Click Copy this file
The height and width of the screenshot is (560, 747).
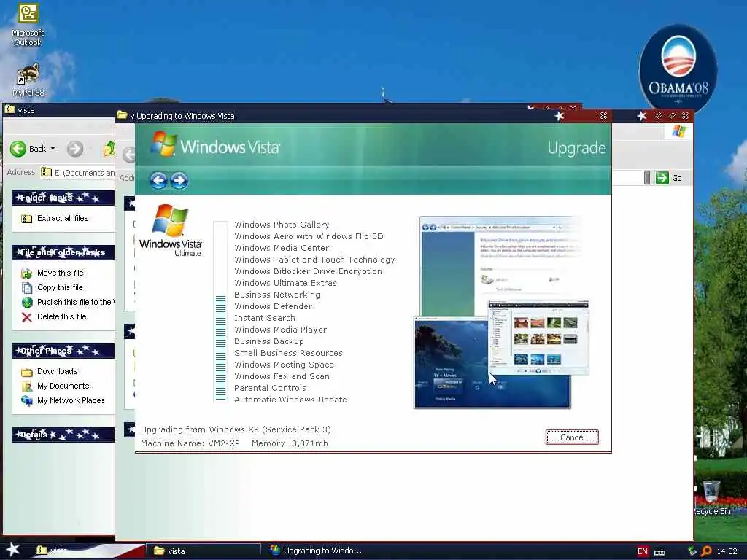(60, 287)
